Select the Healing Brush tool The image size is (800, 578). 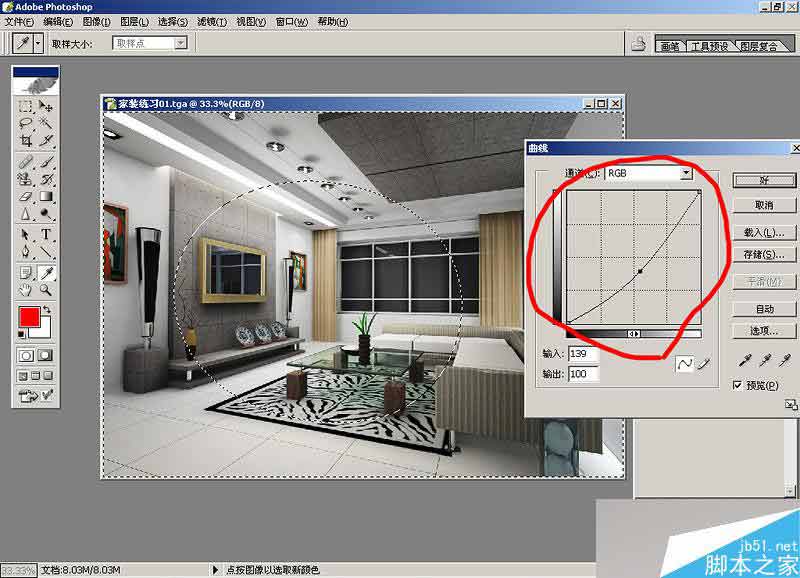[25, 162]
